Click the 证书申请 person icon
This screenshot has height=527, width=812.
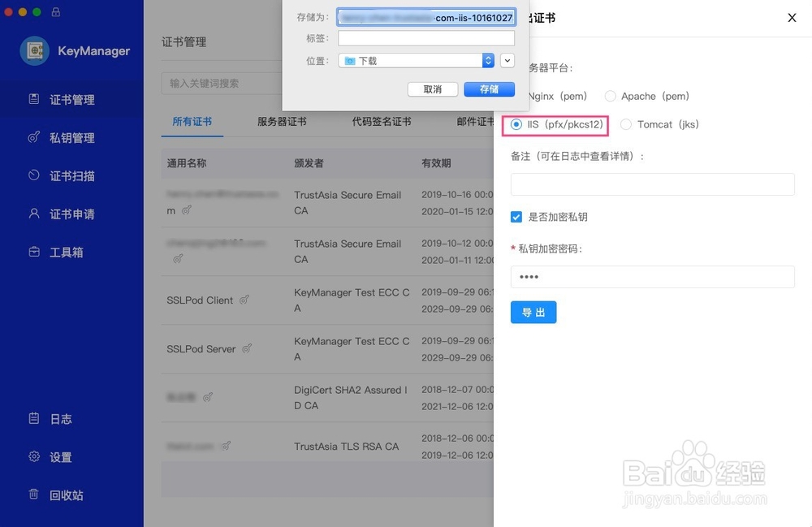coord(33,214)
